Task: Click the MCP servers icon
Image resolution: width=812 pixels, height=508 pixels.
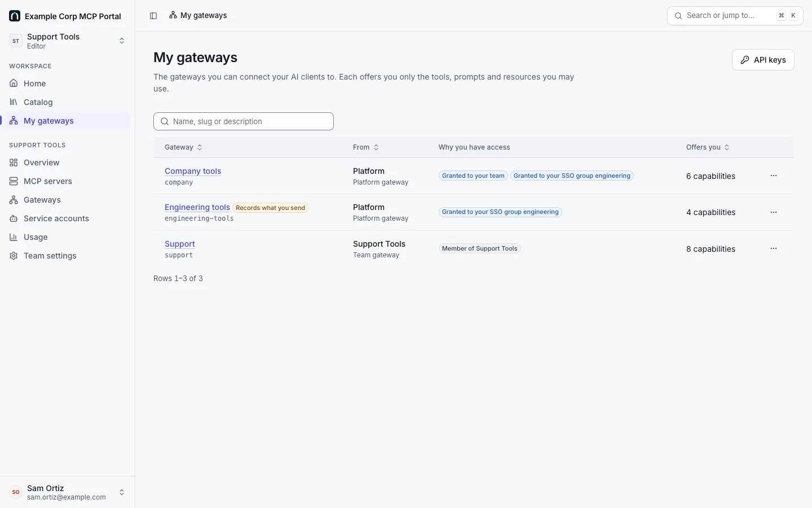Action: (14, 181)
